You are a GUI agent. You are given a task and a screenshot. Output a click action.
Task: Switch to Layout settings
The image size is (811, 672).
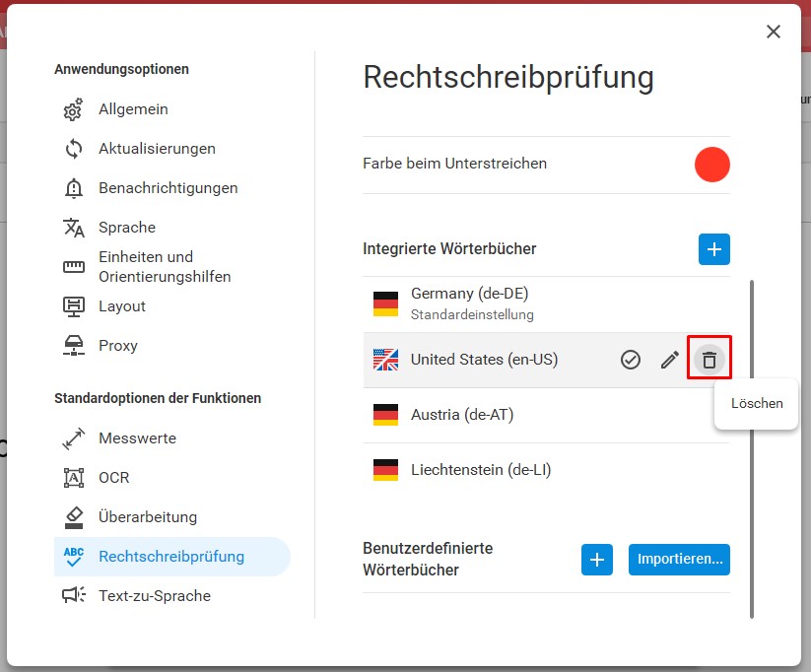point(171,306)
